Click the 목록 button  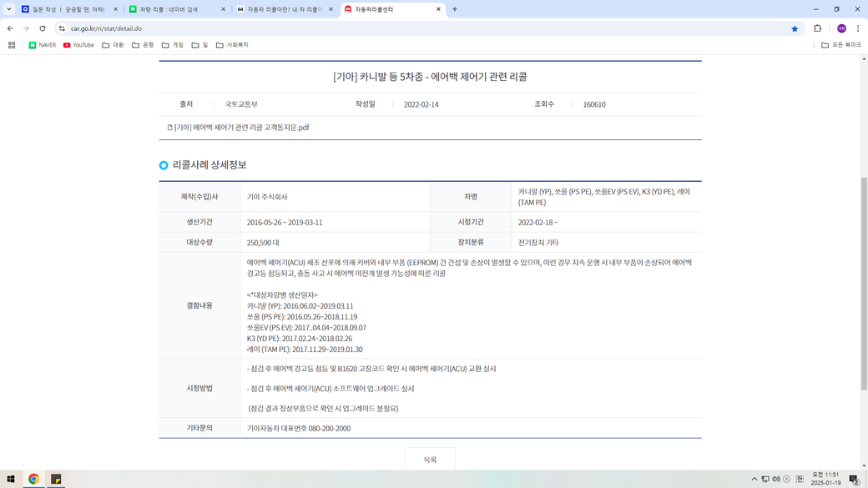click(430, 460)
